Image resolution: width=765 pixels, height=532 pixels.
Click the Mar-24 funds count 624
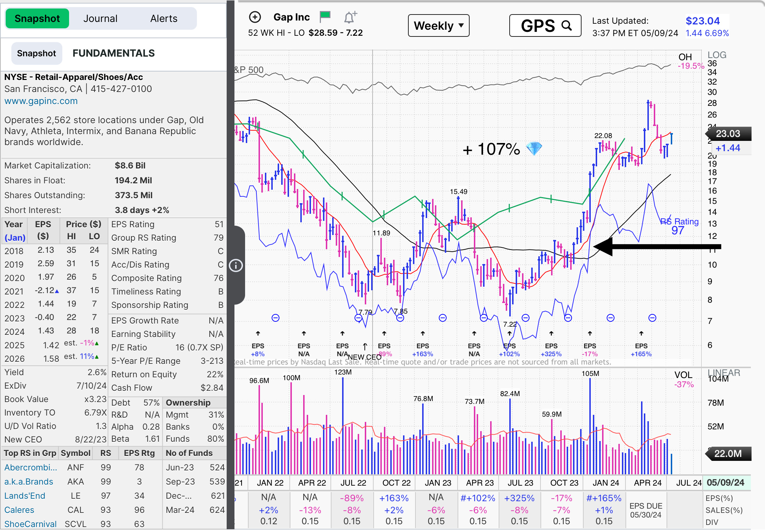(217, 510)
